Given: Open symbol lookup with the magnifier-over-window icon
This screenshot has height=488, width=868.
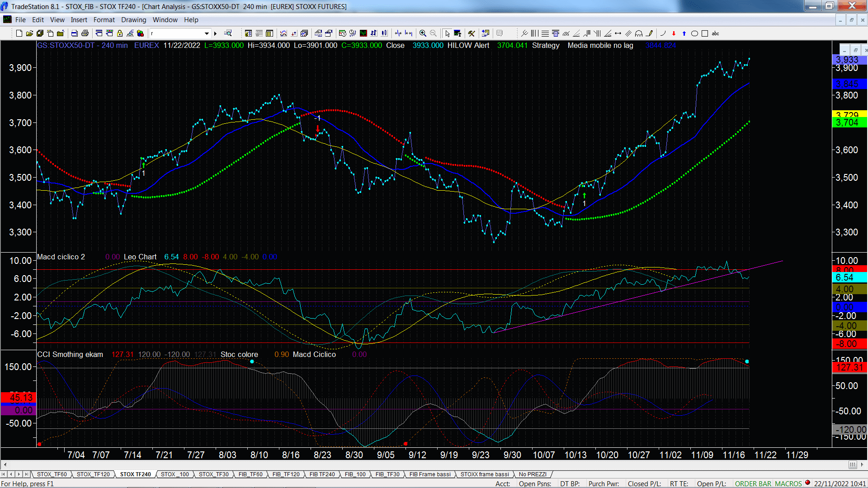Looking at the screenshot, I should coord(228,33).
